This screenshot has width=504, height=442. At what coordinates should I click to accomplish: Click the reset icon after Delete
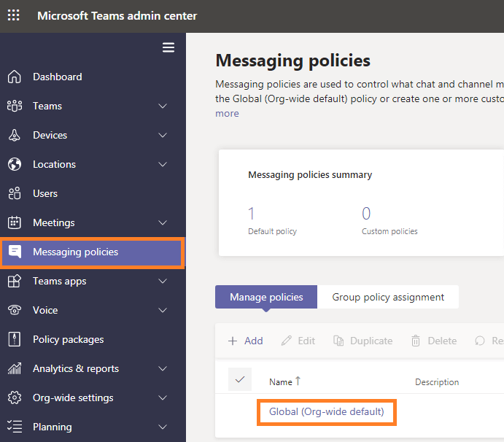coord(480,341)
